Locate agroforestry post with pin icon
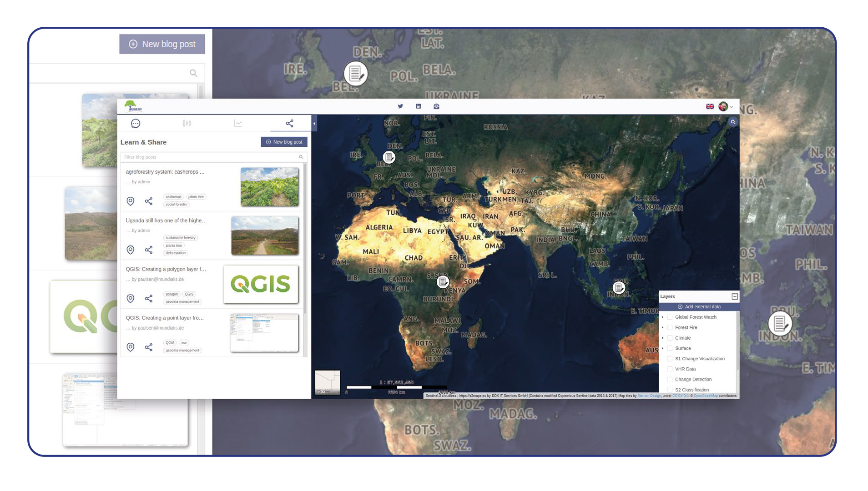 point(131,201)
